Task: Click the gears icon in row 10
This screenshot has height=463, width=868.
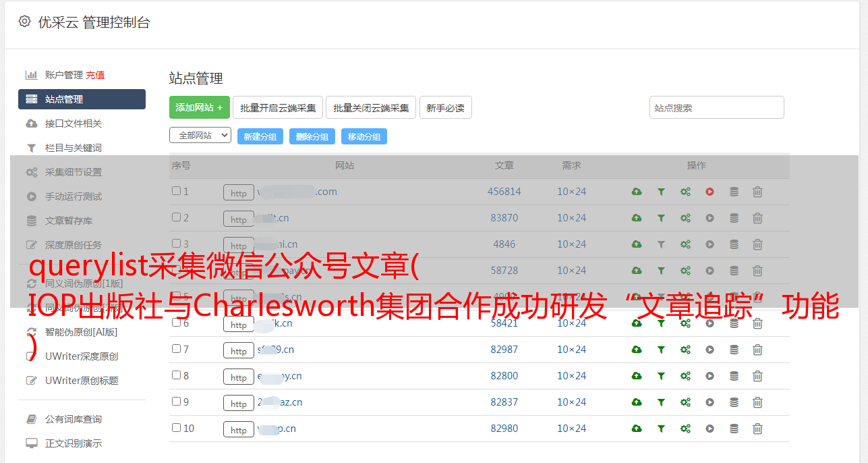Action: pos(685,429)
